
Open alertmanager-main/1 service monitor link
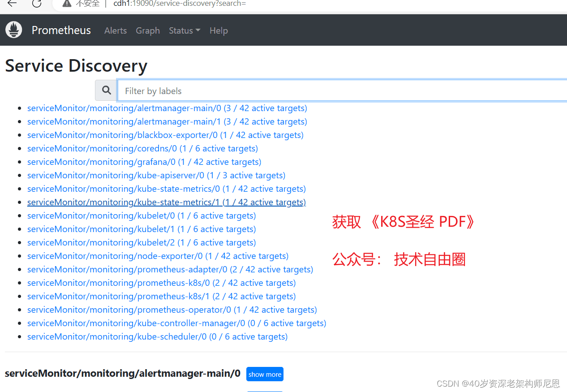[167, 121]
